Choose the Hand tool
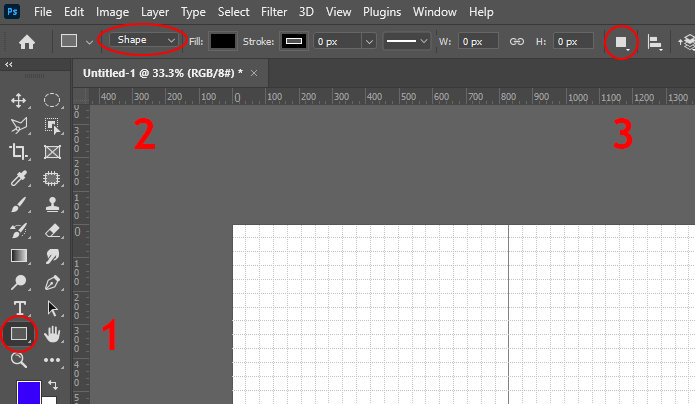Image resolution: width=695 pixels, height=404 pixels. click(x=53, y=334)
